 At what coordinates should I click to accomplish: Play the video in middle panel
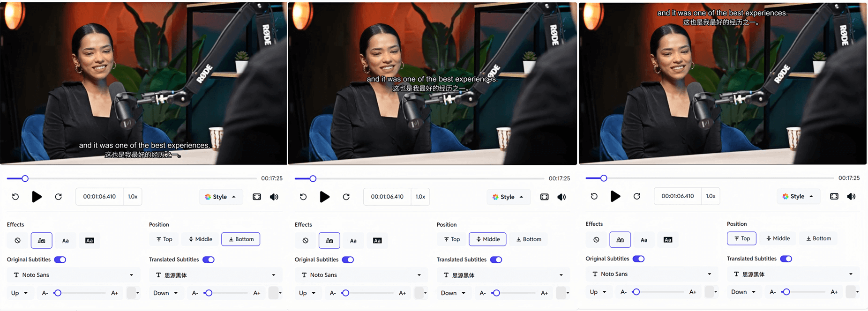pos(324,197)
